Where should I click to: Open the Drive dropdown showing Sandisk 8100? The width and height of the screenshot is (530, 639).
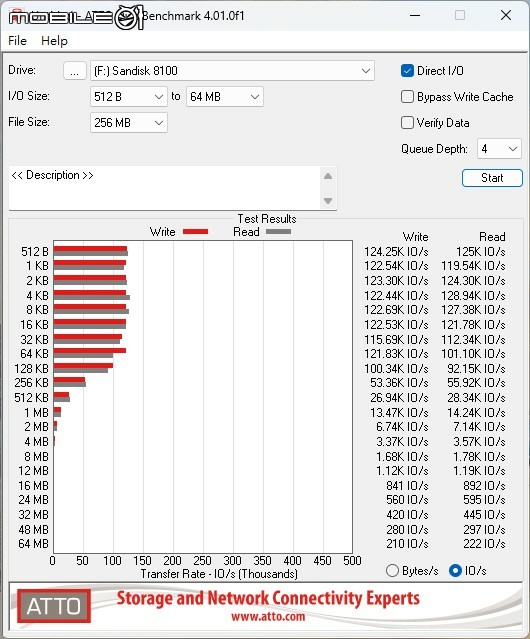pyautogui.click(x=232, y=71)
